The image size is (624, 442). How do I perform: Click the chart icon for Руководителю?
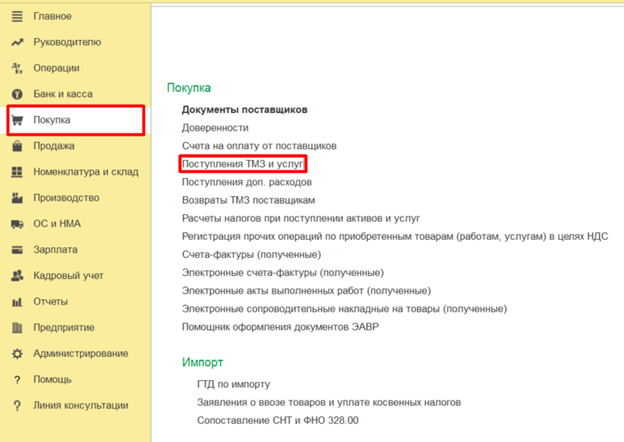pos(16,43)
